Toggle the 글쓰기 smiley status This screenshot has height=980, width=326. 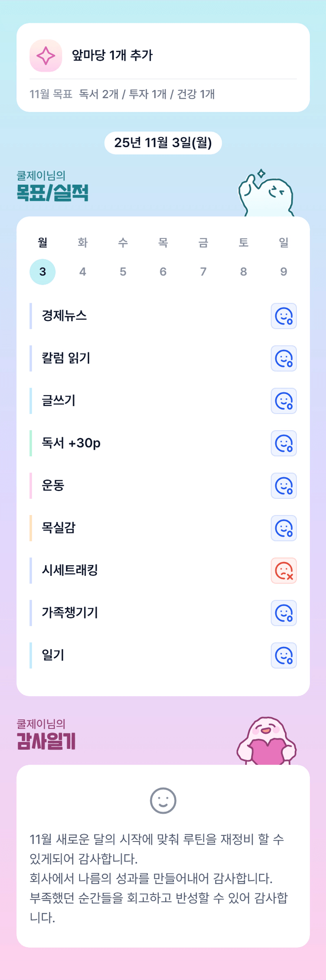coord(283,401)
